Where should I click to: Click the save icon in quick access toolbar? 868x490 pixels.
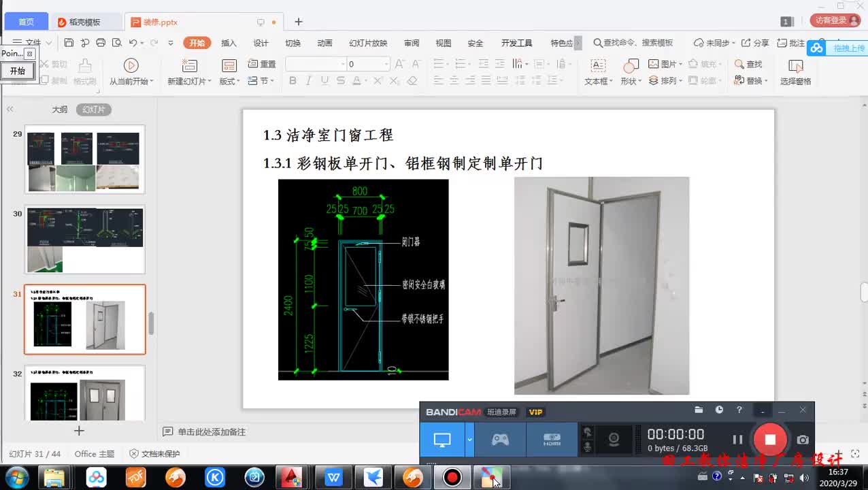pos(69,43)
